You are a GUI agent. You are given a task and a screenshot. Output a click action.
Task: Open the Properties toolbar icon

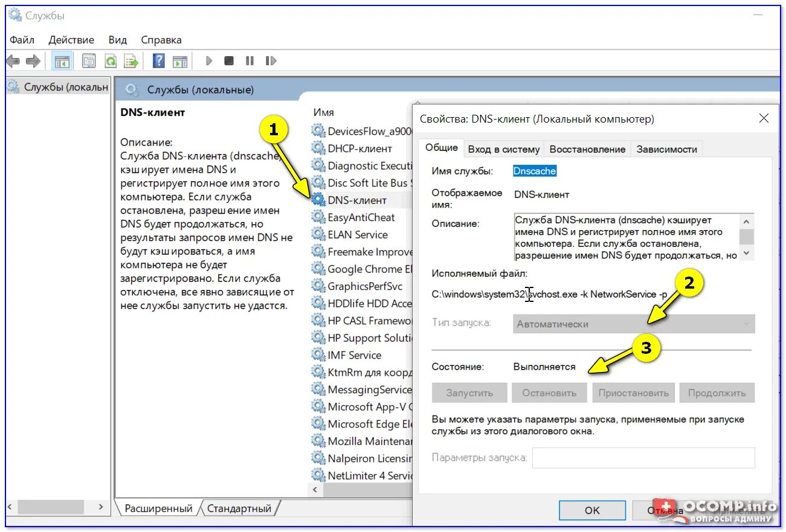[89, 61]
